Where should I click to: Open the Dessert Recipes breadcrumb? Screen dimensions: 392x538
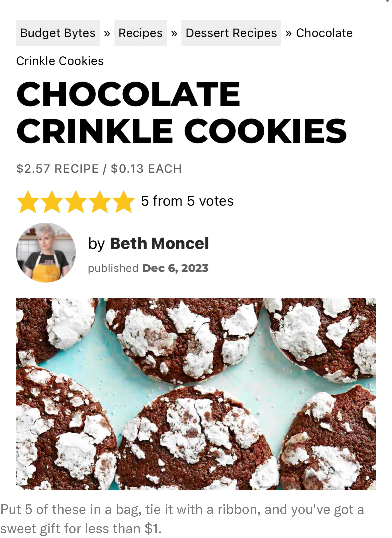tap(231, 33)
